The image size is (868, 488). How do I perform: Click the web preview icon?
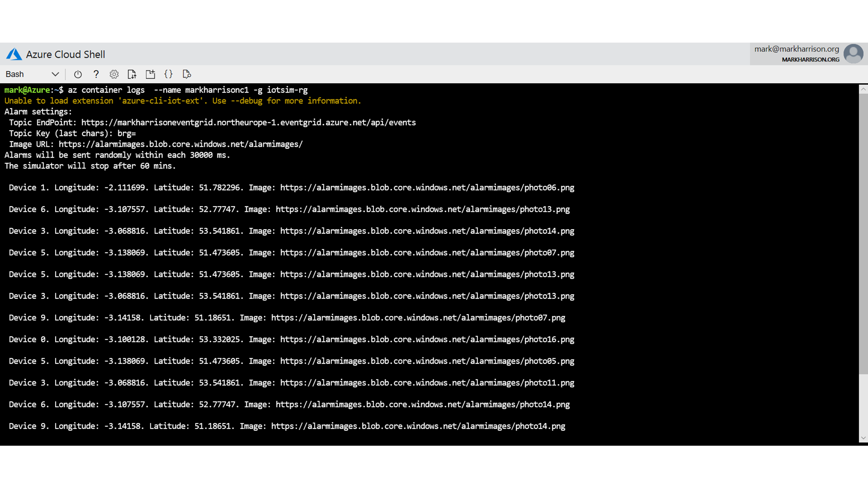pos(187,74)
